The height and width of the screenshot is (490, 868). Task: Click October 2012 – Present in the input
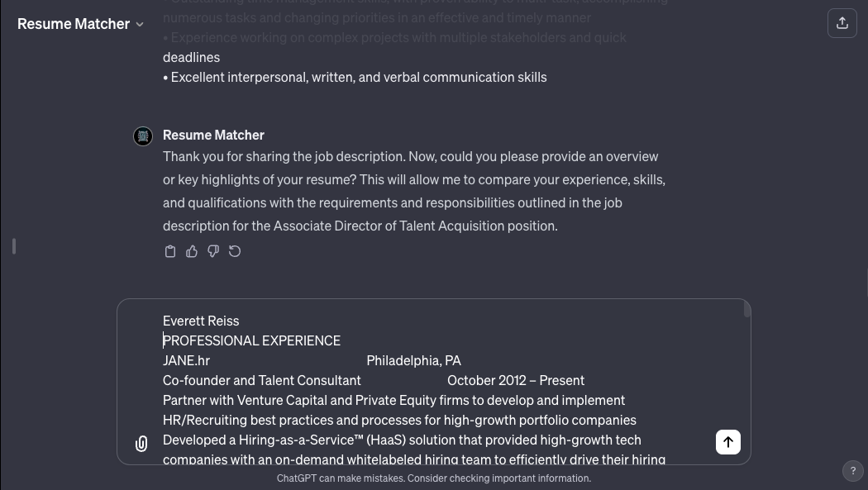click(x=516, y=380)
